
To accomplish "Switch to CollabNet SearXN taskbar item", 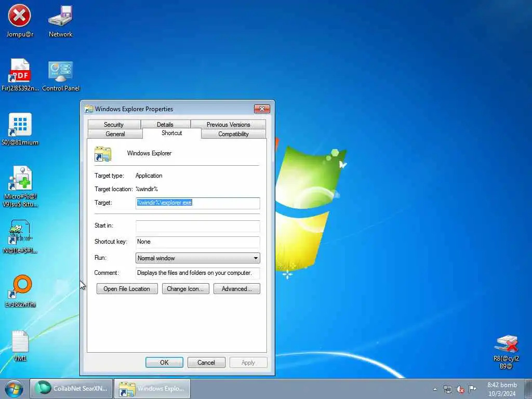I will [x=71, y=389].
